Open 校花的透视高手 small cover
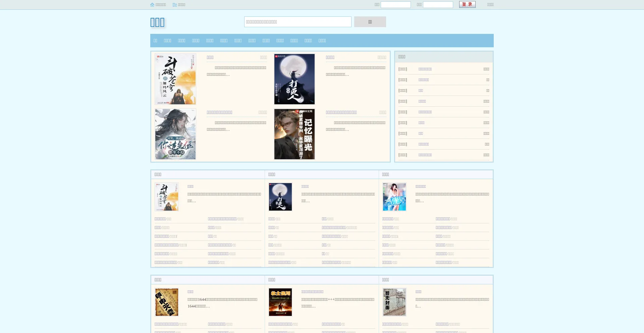 (x=394, y=197)
